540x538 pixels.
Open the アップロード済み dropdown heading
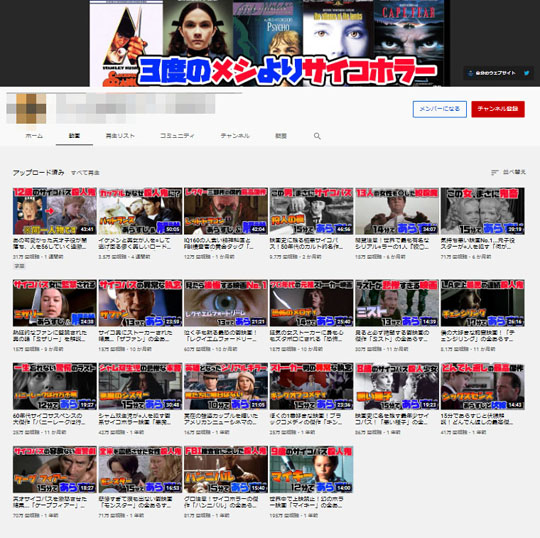(38, 173)
